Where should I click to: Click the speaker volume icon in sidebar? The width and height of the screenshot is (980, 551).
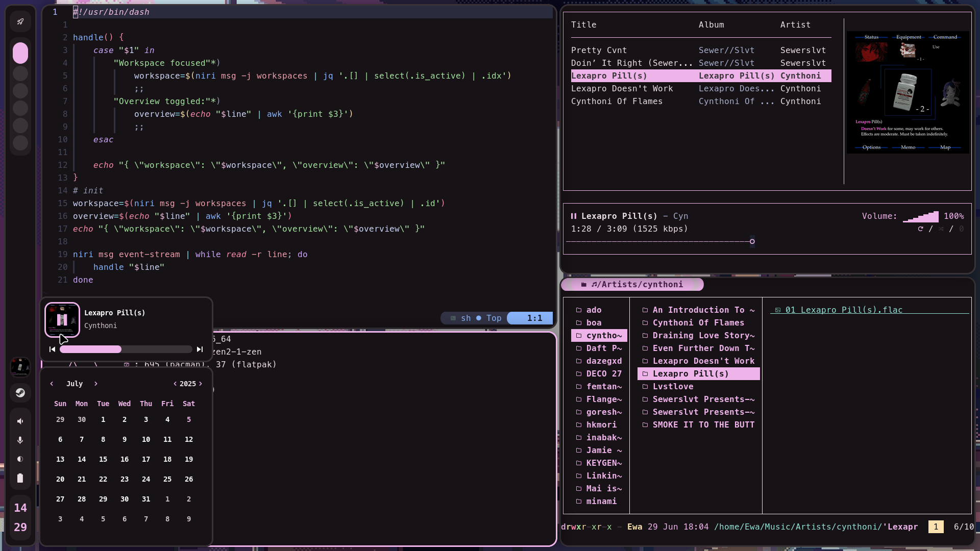[x=20, y=421]
